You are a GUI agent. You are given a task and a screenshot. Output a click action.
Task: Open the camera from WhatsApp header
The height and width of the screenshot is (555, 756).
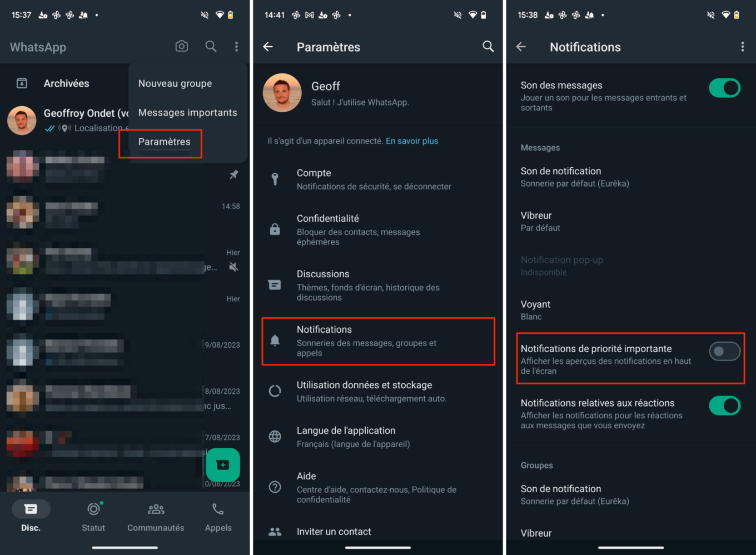tap(182, 46)
